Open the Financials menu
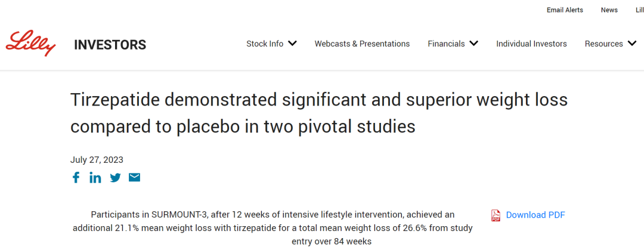This screenshot has width=644, height=250. tap(446, 44)
